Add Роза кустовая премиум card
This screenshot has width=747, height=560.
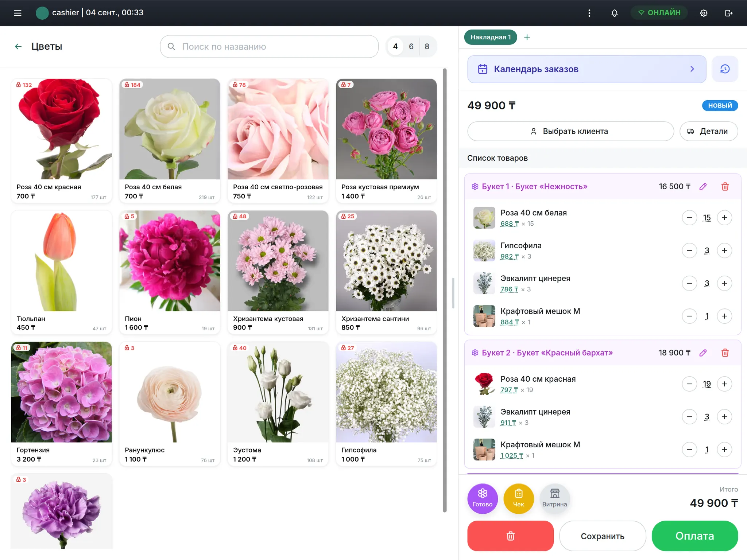[x=386, y=141]
